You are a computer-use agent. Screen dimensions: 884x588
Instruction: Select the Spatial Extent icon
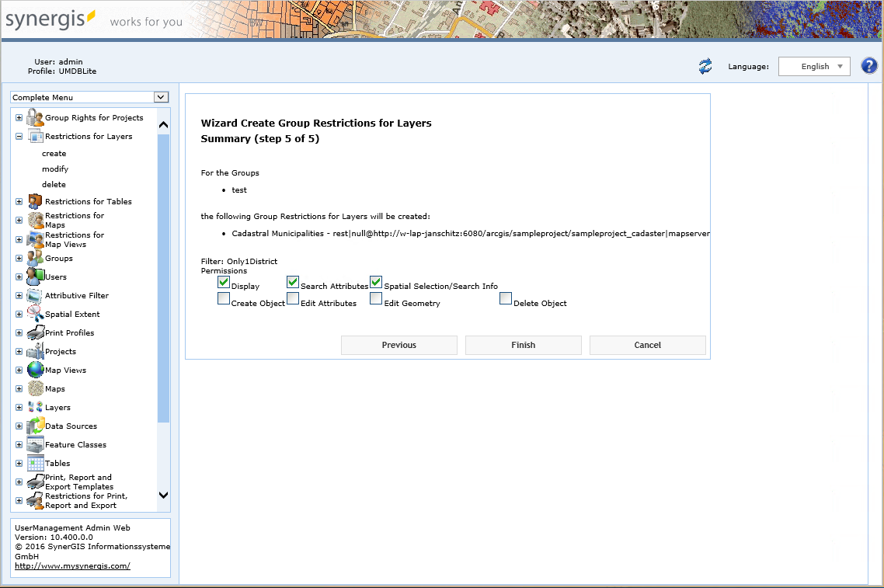33,313
